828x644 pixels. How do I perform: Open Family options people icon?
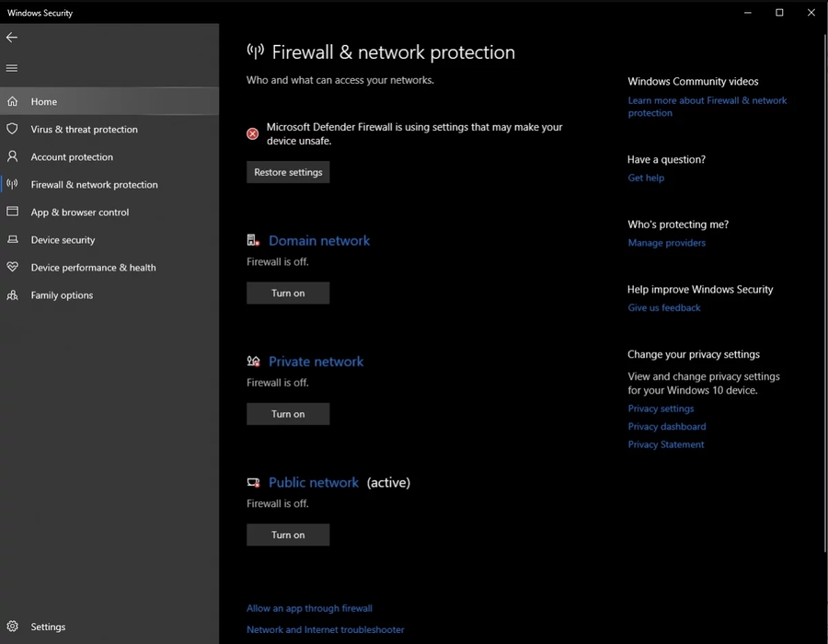click(12, 295)
